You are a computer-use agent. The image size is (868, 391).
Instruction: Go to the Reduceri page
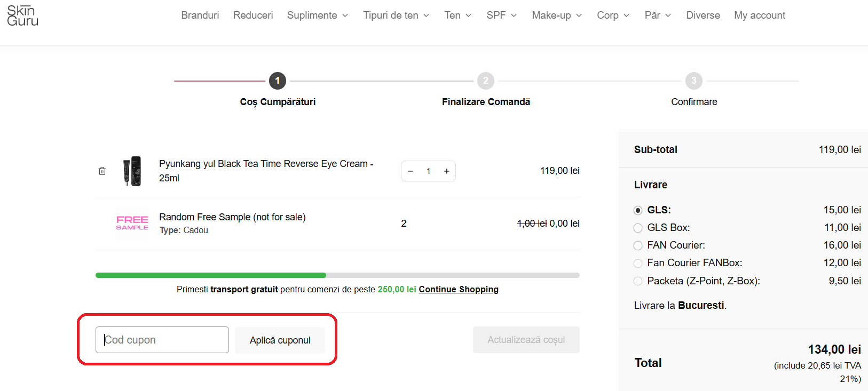point(253,15)
